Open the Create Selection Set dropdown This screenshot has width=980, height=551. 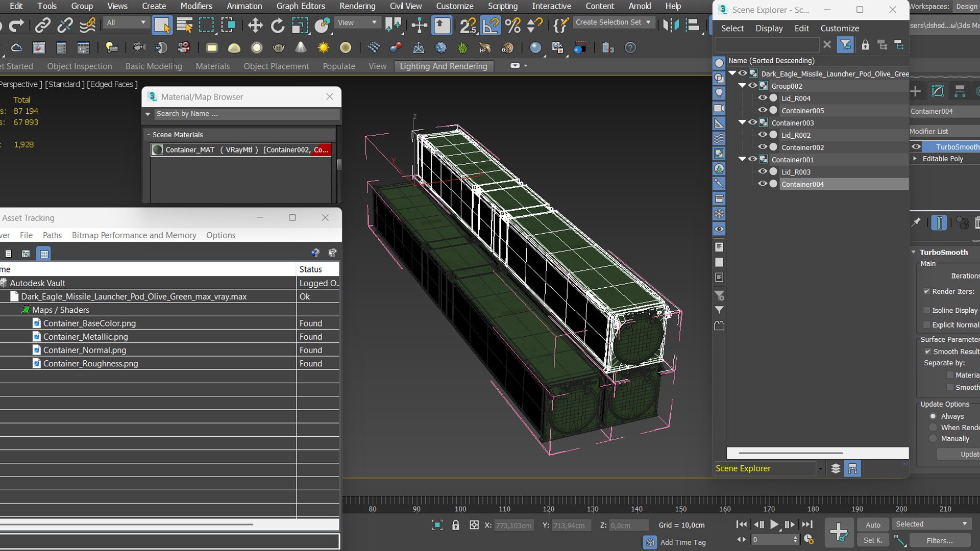[x=648, y=22]
